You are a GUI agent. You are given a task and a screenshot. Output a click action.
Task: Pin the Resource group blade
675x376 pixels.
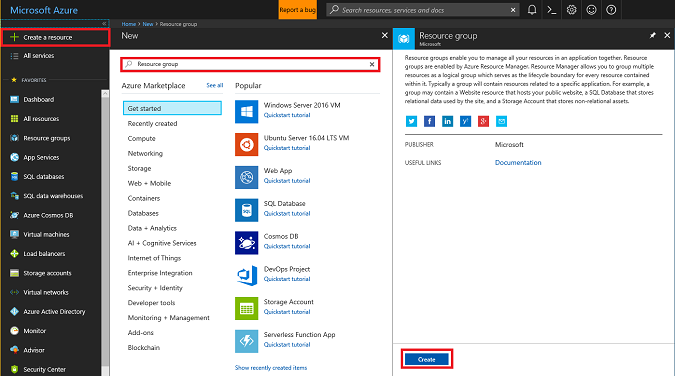tap(653, 35)
